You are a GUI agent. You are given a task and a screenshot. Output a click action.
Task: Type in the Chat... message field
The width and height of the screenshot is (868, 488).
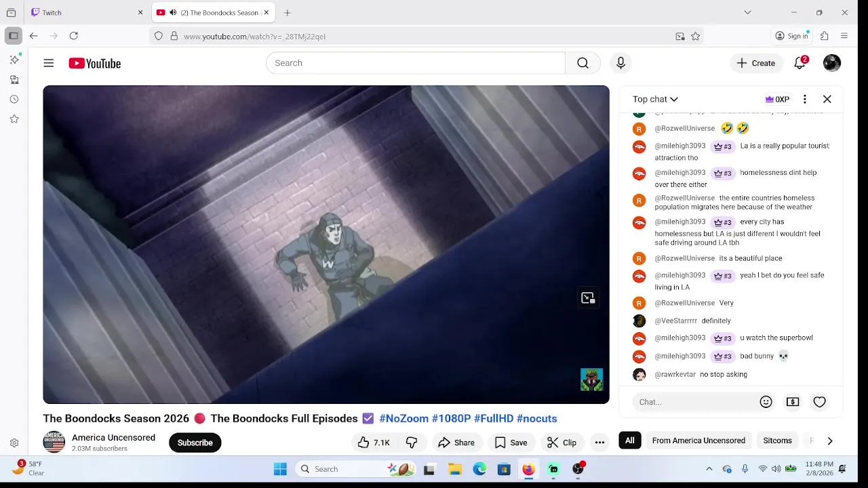pyautogui.click(x=694, y=402)
